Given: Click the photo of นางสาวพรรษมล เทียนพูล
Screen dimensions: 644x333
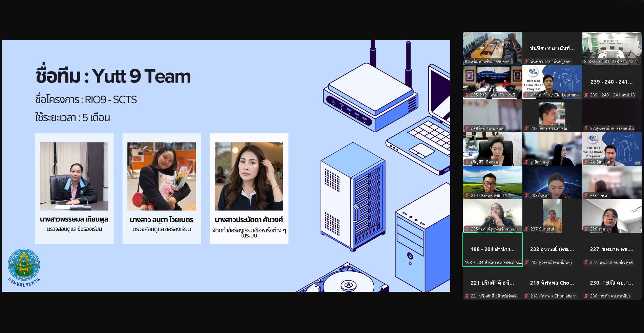Looking at the screenshot, I should (74, 176).
